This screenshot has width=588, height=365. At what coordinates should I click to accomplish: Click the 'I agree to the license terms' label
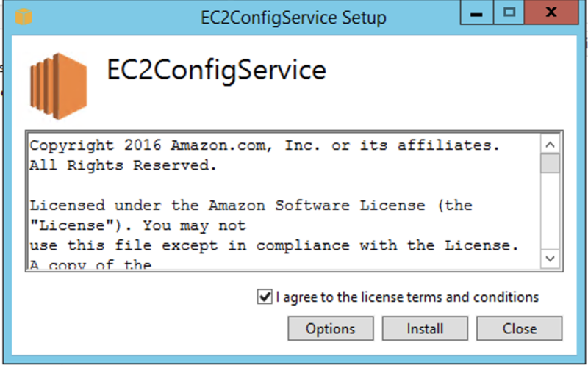407,297
